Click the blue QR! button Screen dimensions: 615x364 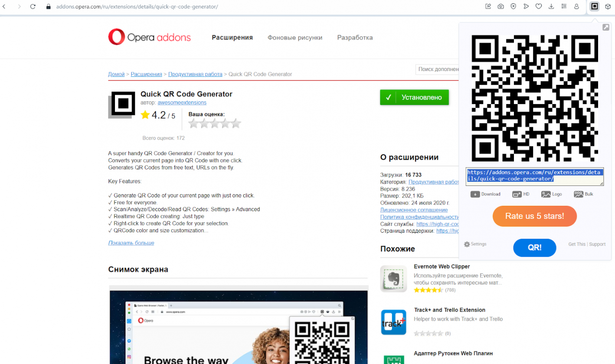[x=534, y=248]
